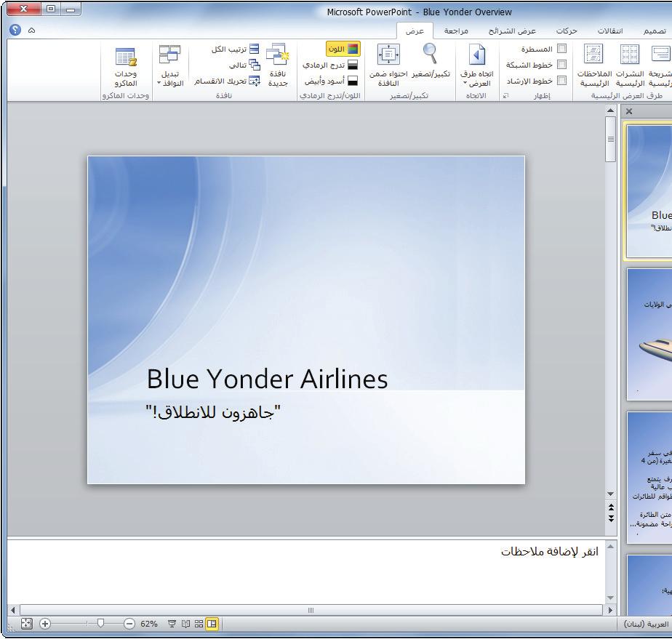
Task: Click the notes pane scroll up arrow
Action: point(610,547)
